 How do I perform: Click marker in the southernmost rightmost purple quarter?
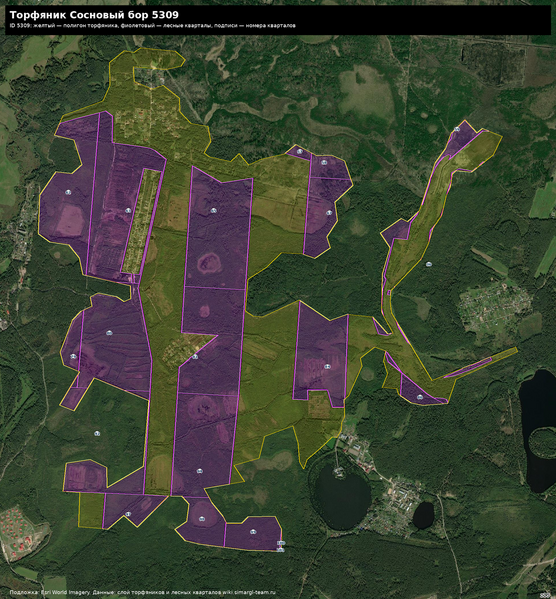[x=253, y=531]
